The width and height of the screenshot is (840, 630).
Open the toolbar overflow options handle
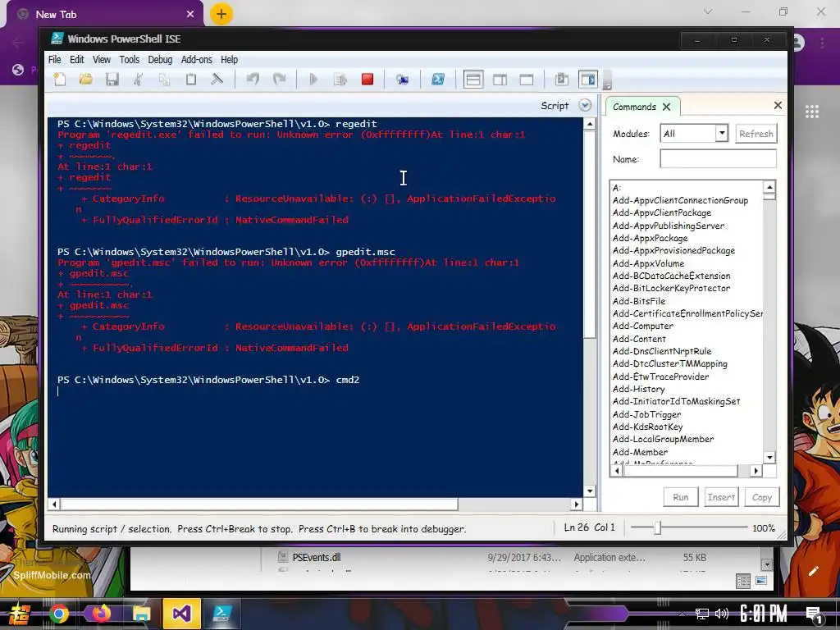pos(607,81)
